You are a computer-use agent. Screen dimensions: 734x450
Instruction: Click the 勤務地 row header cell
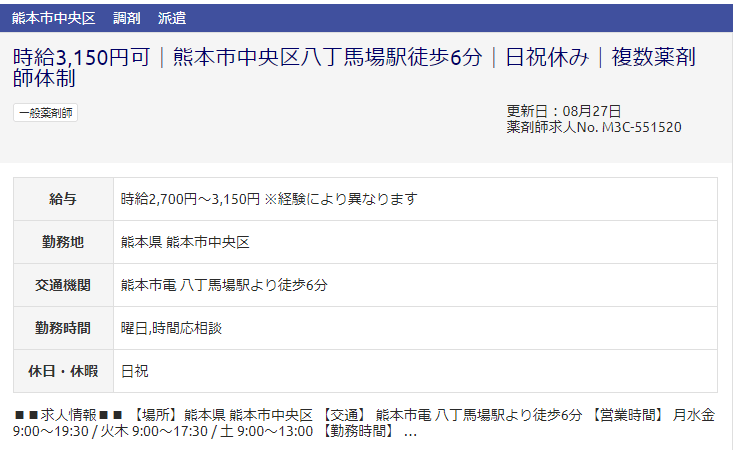(63, 242)
